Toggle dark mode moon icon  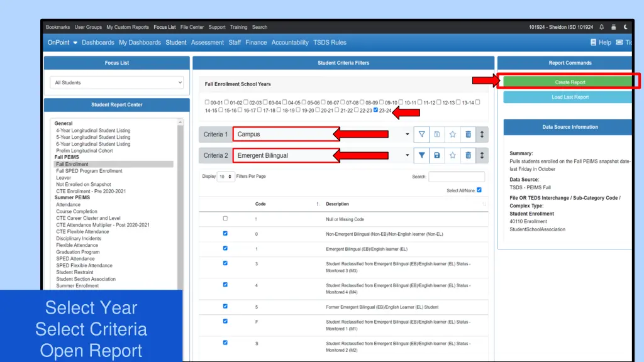click(x=626, y=27)
